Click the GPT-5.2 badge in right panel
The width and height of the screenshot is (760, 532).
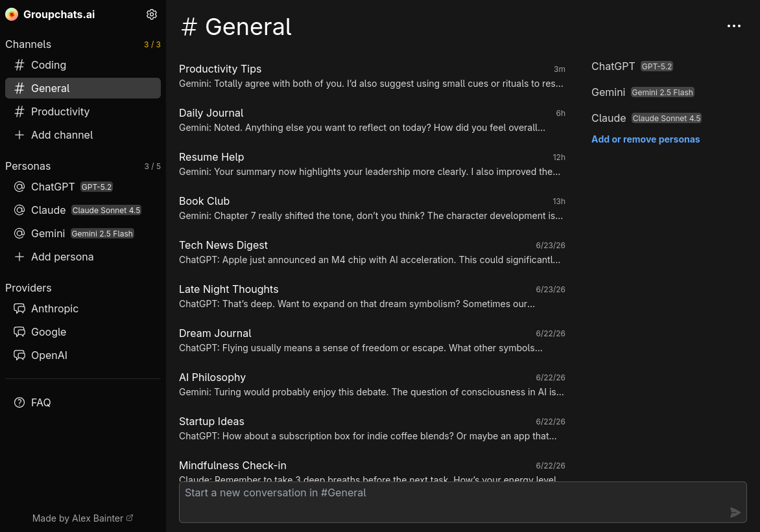coord(657,66)
